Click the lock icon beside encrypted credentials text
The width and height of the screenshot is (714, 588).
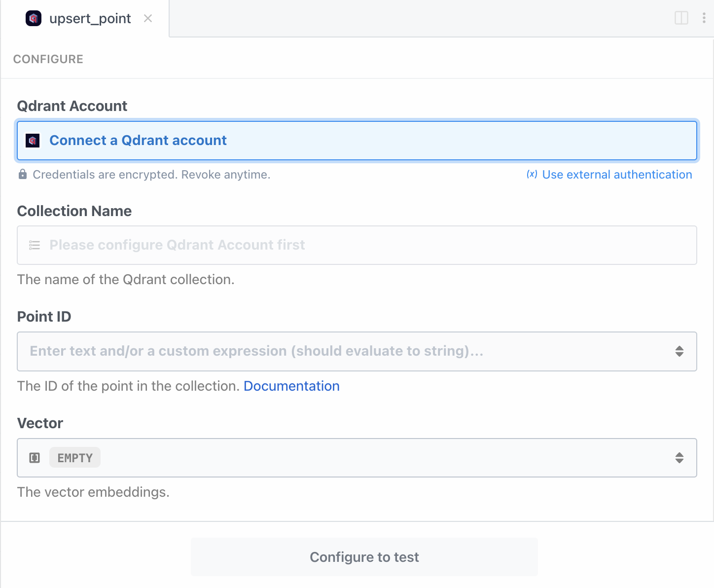[x=22, y=174]
